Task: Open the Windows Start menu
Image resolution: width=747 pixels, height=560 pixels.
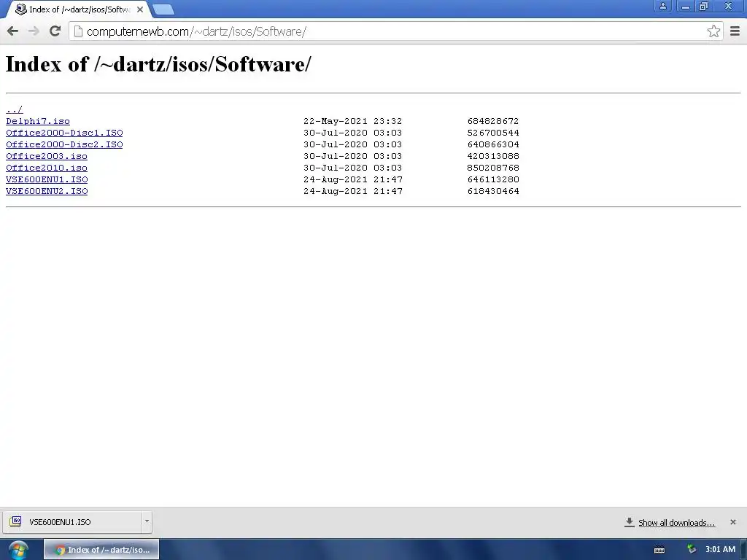Action: point(18,550)
